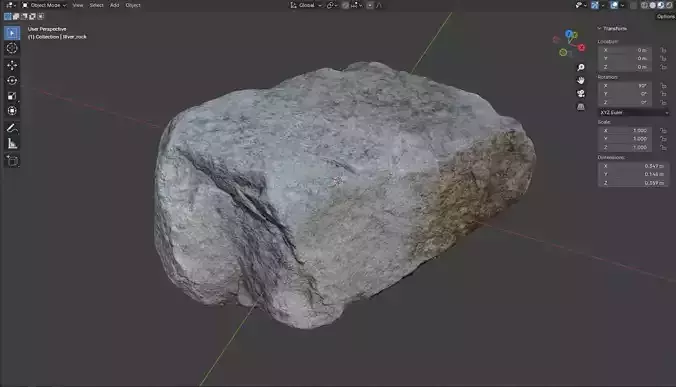Toggle X-ray mode
The height and width of the screenshot is (387, 676).
click(633, 5)
